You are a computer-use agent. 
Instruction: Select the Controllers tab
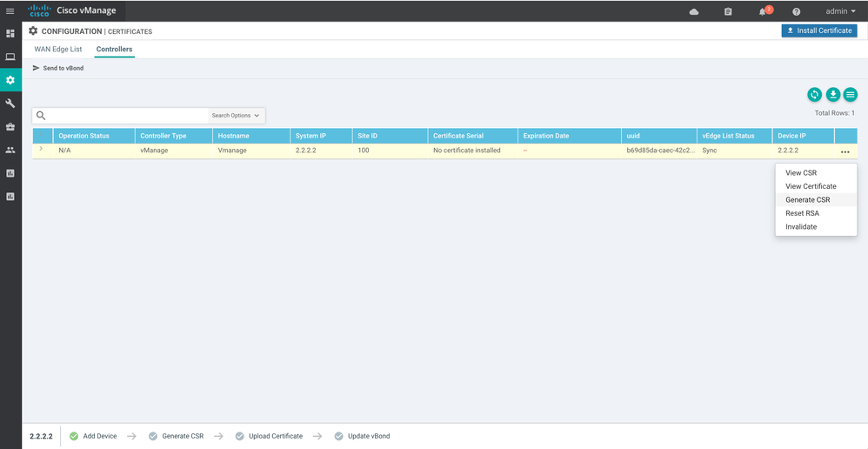coord(114,49)
